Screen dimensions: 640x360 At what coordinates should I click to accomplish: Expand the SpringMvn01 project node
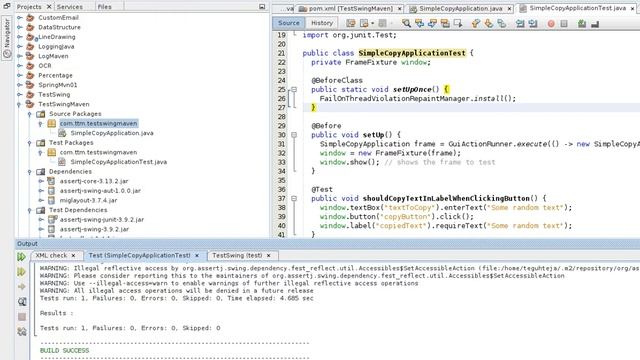(20, 85)
